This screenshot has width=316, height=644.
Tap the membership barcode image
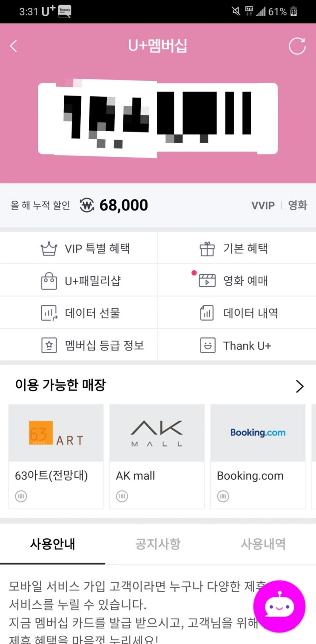tap(158, 119)
